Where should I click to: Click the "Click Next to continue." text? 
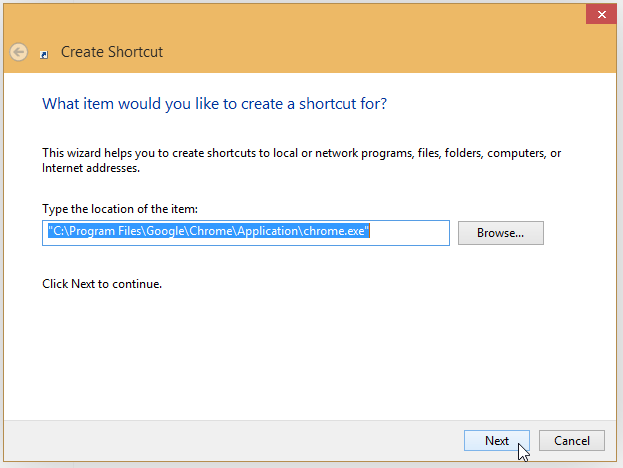(102, 284)
